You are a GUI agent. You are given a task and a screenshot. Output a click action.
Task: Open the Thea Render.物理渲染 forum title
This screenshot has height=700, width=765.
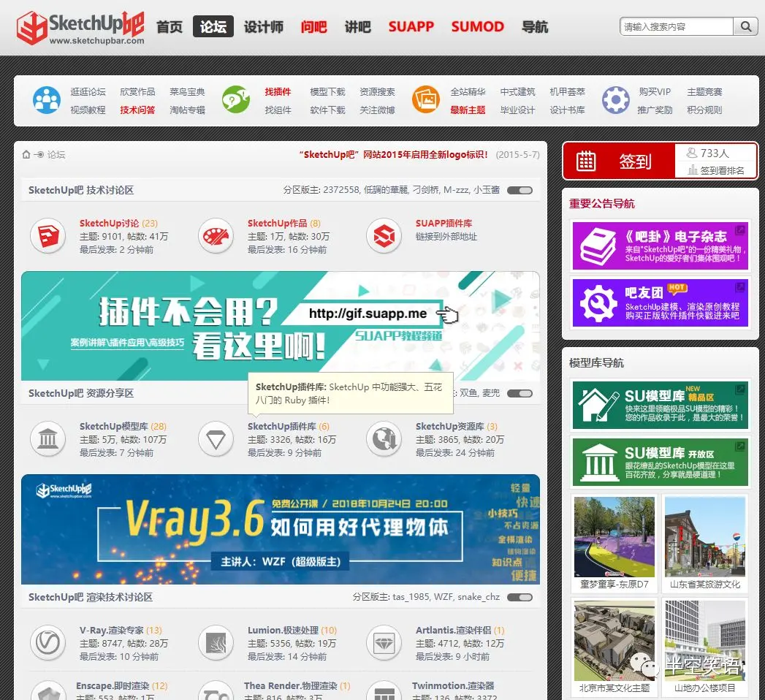point(290,686)
